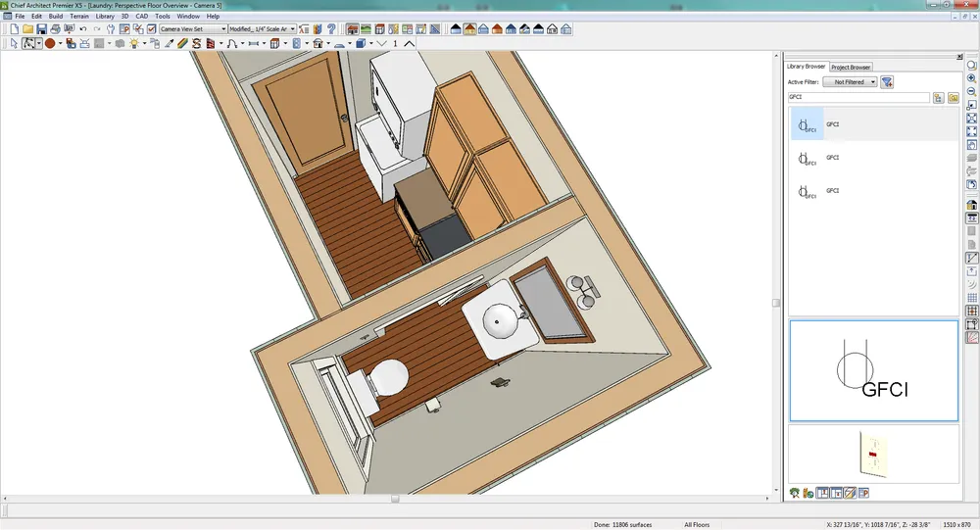The image size is (980, 530).
Task: Open the Library menu
Action: point(105,17)
